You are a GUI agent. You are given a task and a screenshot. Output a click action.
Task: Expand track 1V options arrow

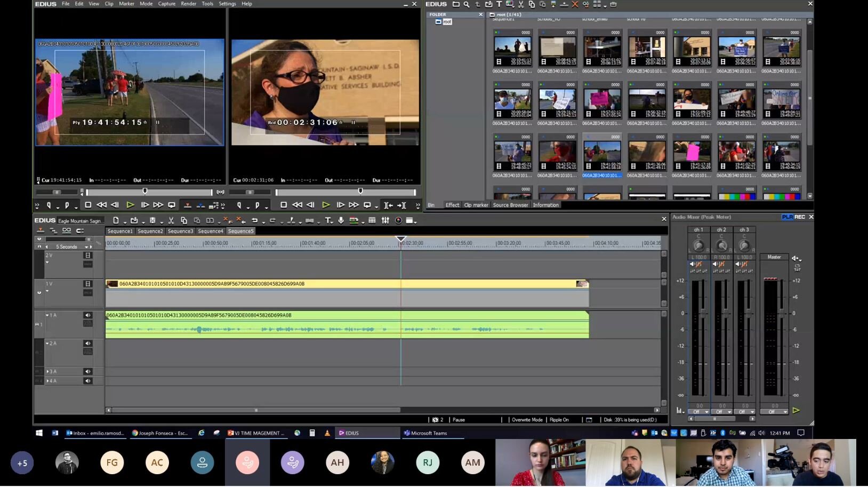[x=47, y=291]
